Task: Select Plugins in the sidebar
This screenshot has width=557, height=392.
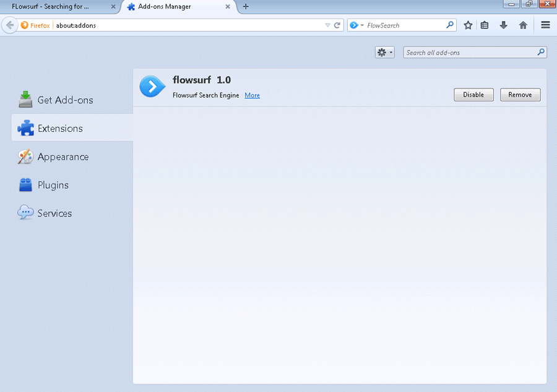Action: point(53,185)
